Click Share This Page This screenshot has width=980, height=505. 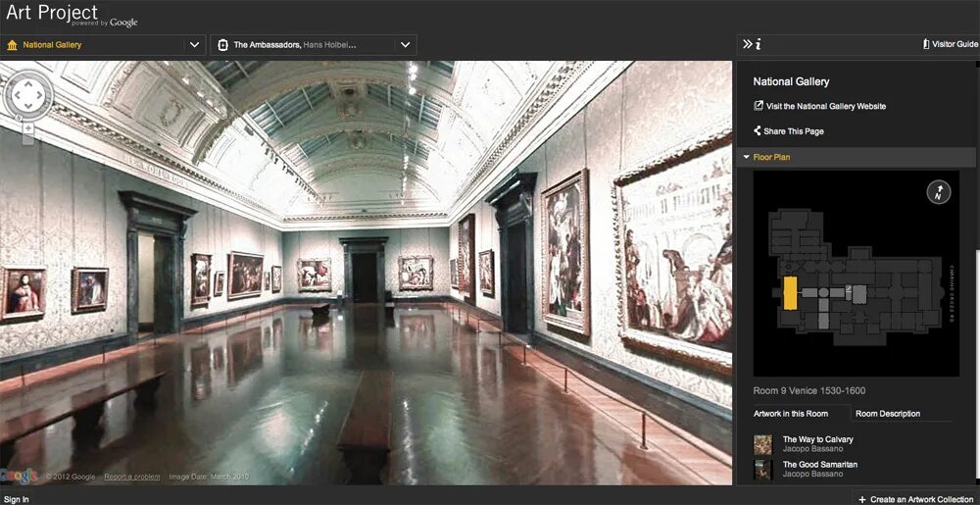pos(793,131)
